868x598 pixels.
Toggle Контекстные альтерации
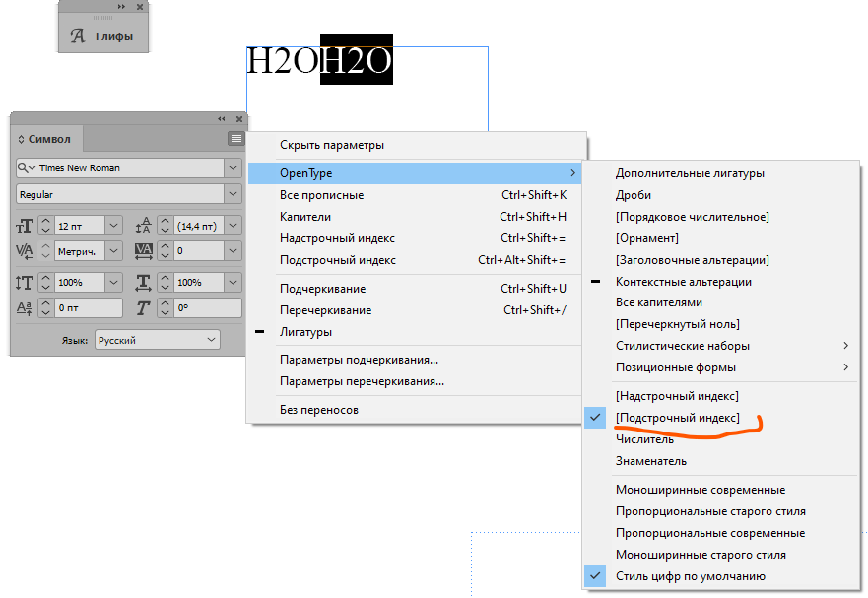click(721, 282)
